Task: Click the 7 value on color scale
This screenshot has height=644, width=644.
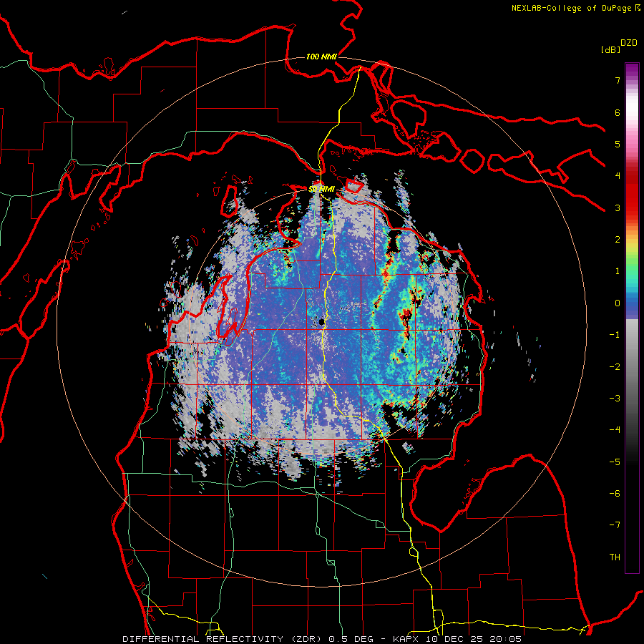Action: click(618, 80)
